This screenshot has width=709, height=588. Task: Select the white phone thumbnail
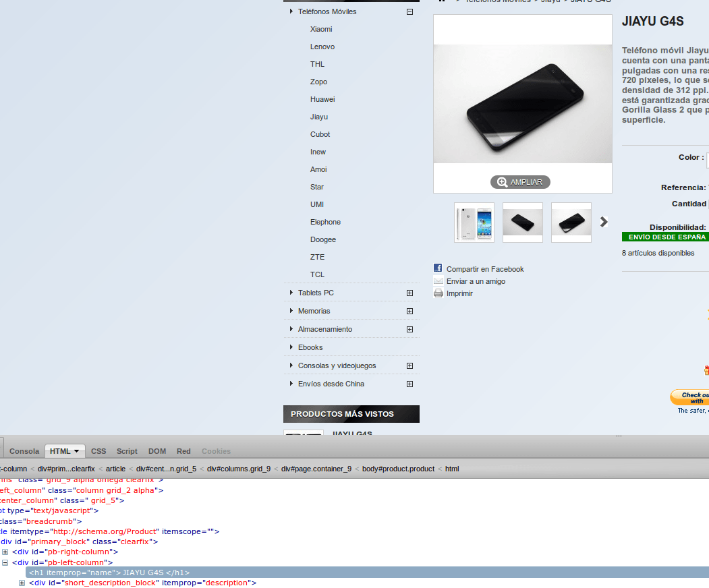click(474, 223)
